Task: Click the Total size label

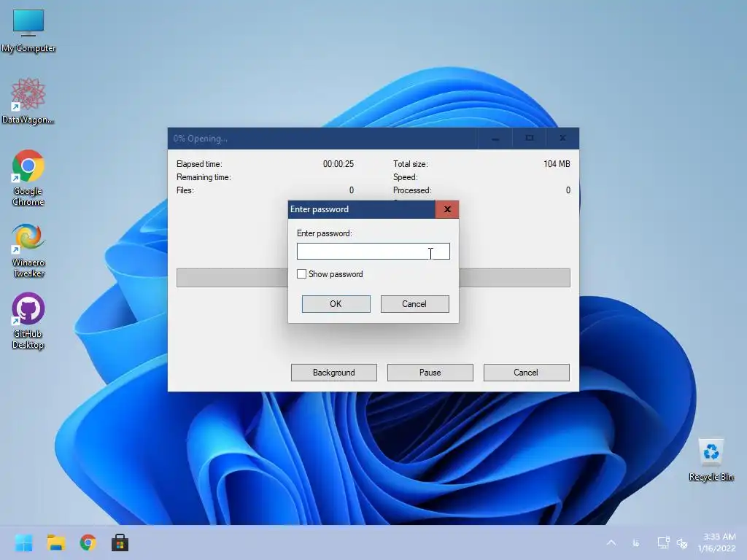Action: pos(410,164)
